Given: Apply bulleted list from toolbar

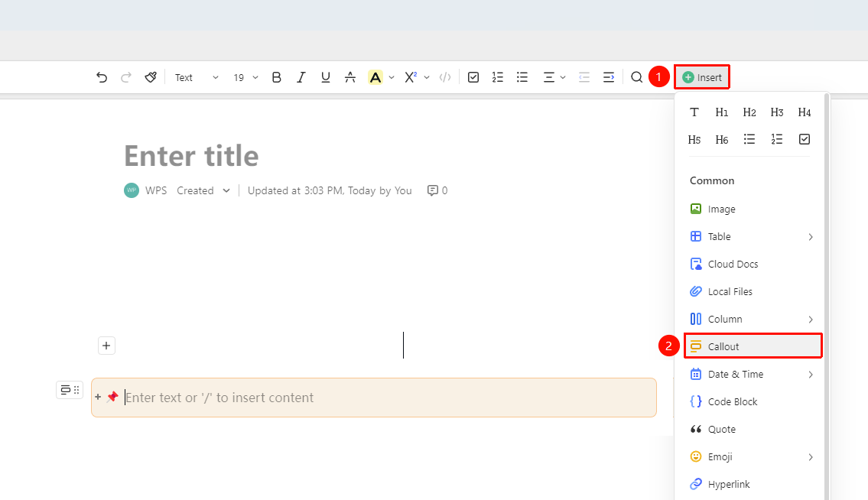Looking at the screenshot, I should coord(522,77).
